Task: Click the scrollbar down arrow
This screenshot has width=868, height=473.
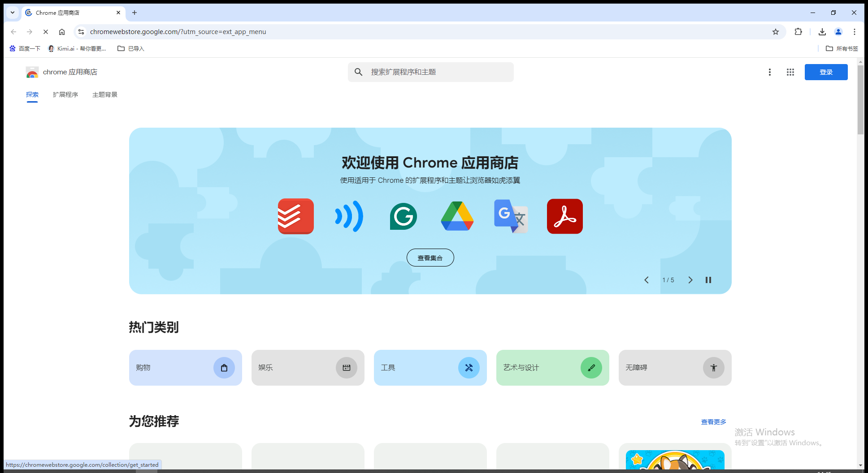Action: click(x=860, y=465)
